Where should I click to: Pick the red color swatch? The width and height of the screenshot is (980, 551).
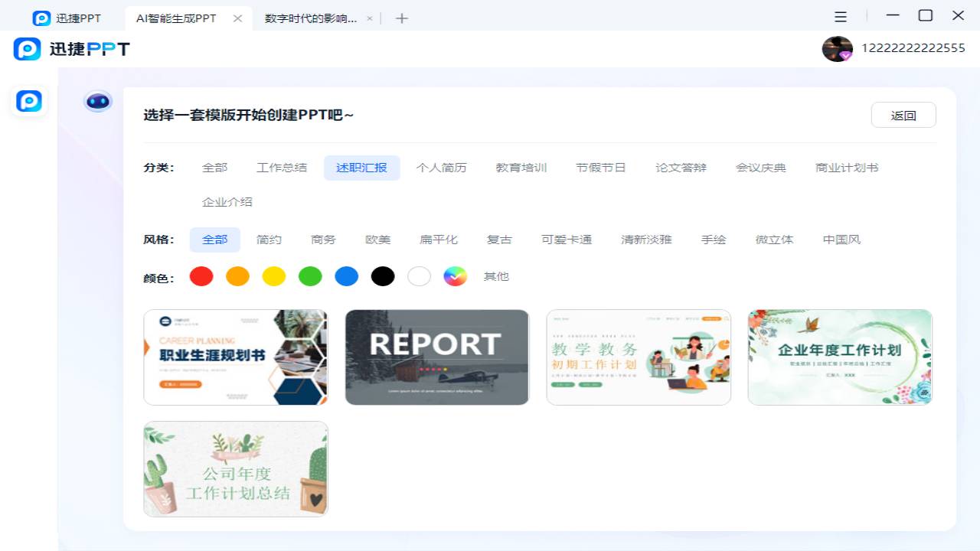coord(201,276)
